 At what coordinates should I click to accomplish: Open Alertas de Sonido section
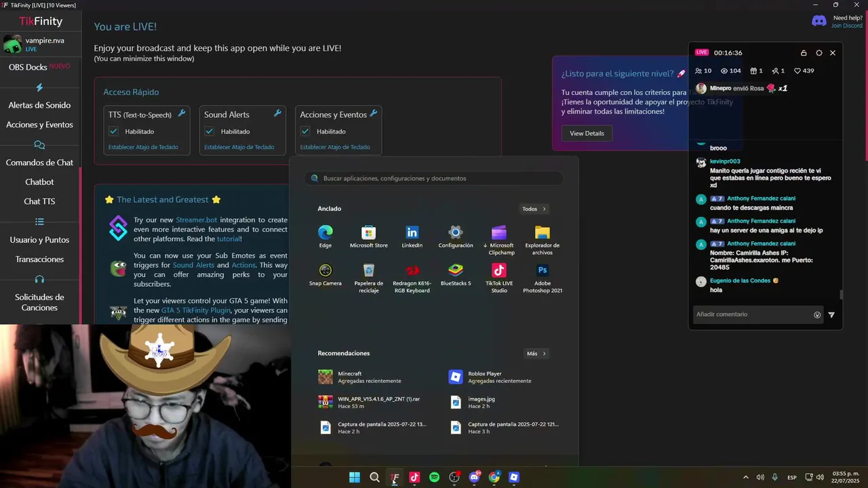[x=39, y=105]
